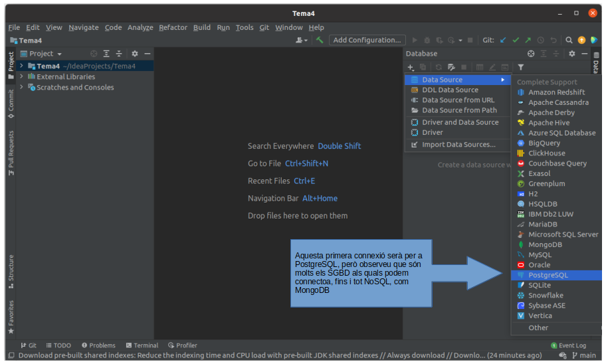
Task: Click the Database panel plus (New) icon
Action: 411,67
